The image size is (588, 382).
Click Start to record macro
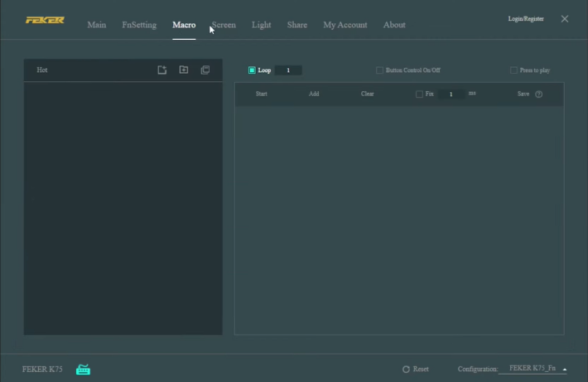click(262, 94)
